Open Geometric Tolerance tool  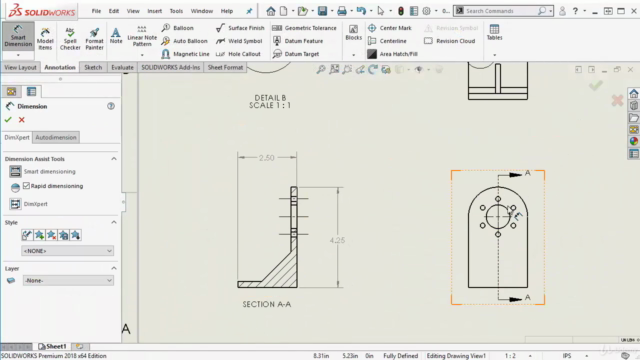304,28
